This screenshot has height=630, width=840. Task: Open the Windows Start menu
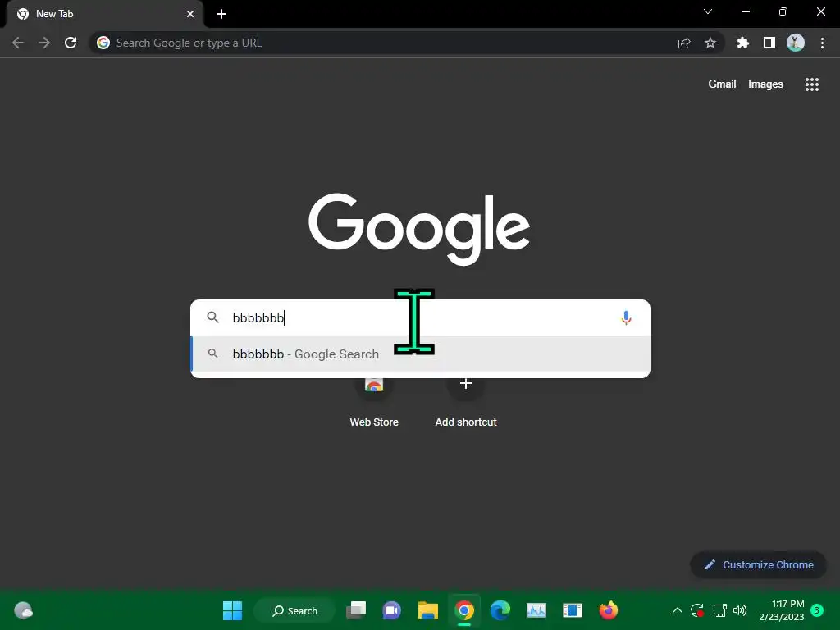click(232, 610)
